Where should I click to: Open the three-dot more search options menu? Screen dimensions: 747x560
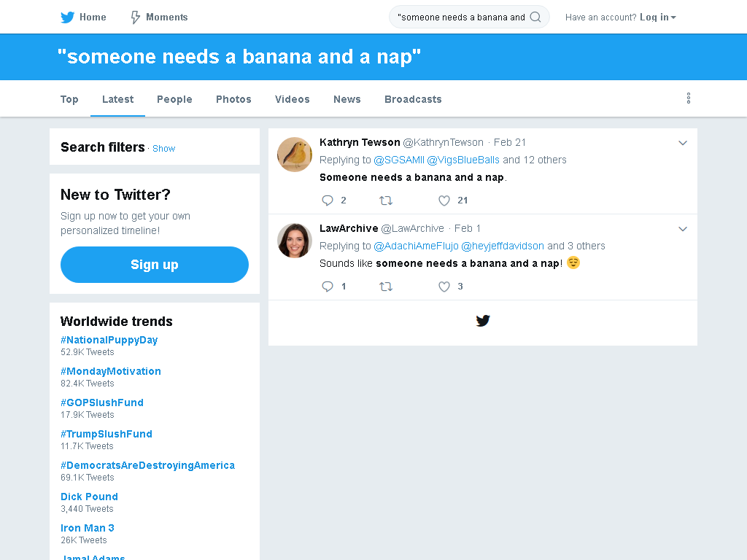pos(689,98)
